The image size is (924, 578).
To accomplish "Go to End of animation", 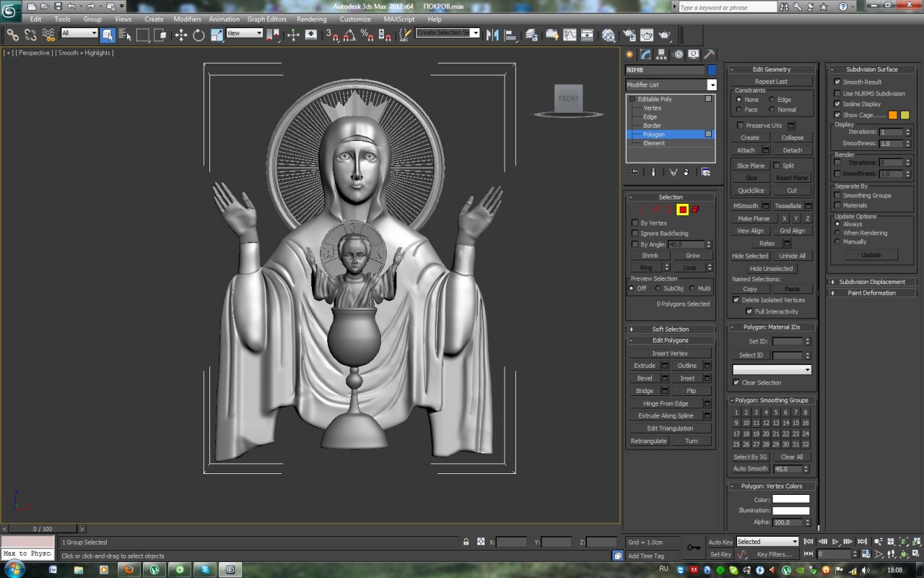I will click(x=863, y=541).
